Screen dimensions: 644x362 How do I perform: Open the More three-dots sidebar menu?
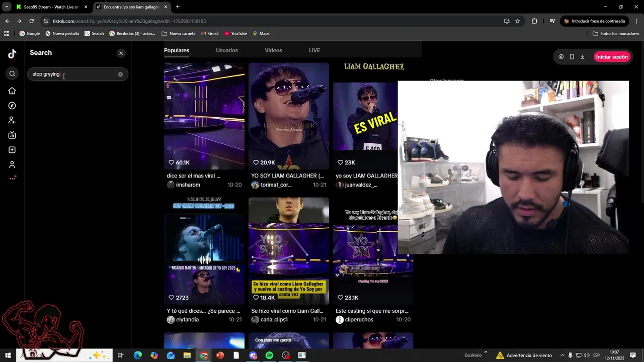[12, 178]
